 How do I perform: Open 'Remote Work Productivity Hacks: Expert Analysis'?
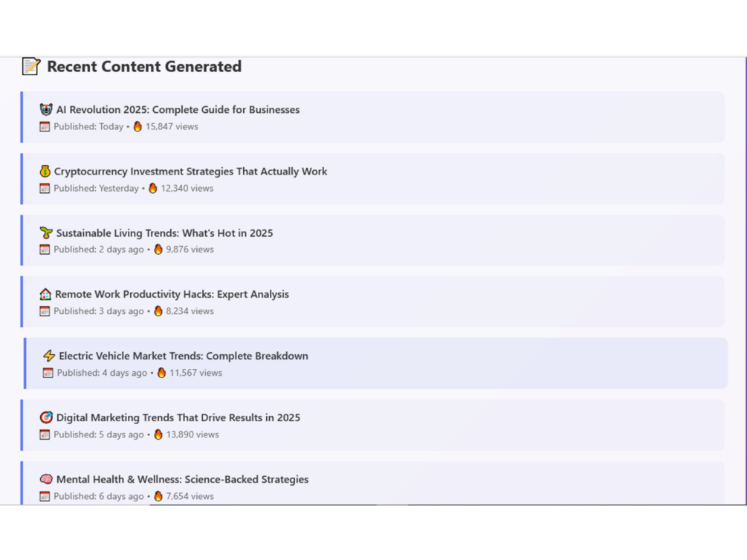(172, 295)
